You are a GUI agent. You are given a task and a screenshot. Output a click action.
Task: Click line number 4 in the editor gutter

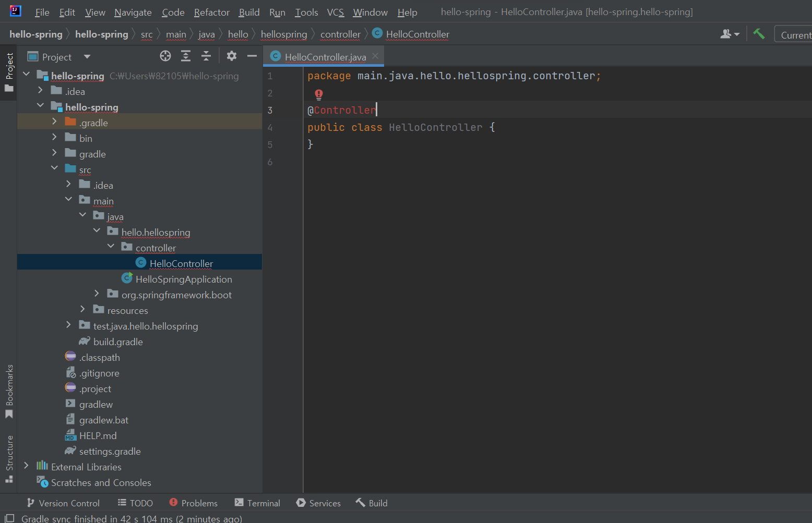(x=270, y=127)
